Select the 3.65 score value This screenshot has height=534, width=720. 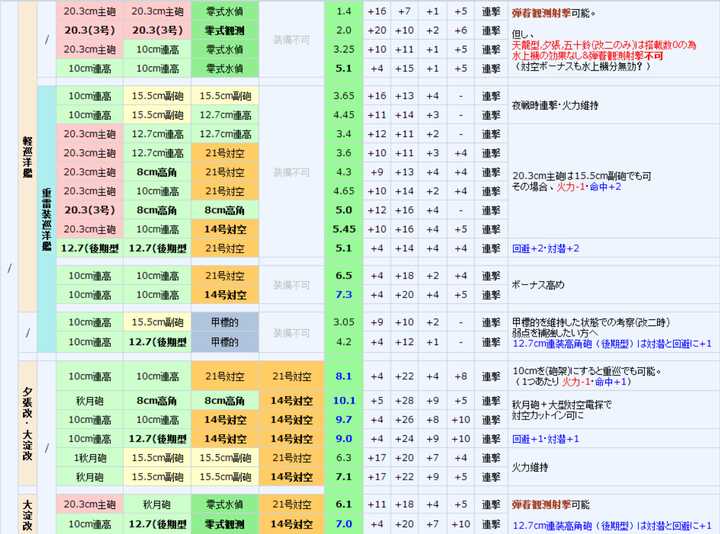coord(343,96)
